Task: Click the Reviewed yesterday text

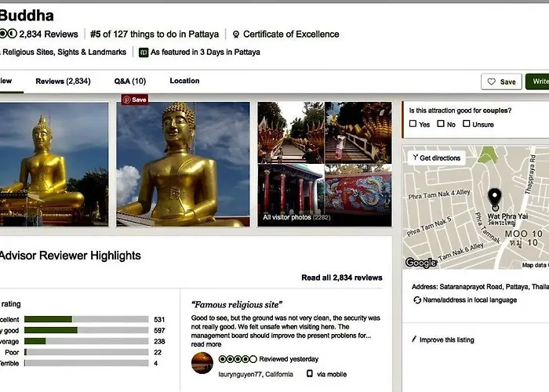Action: [x=289, y=359]
